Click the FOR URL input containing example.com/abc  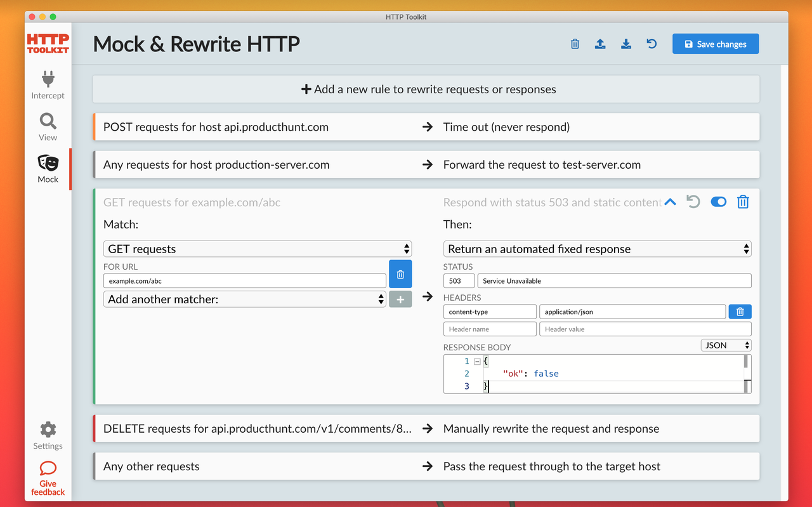tap(245, 280)
